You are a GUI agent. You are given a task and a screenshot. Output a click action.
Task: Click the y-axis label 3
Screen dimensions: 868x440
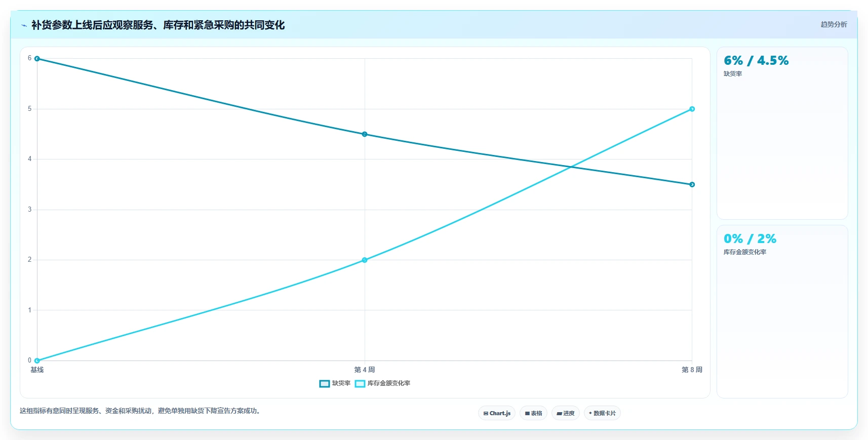tap(29, 209)
